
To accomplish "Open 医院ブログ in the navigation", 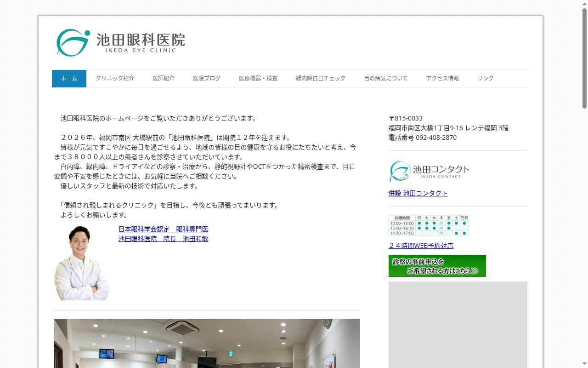I will coord(207,79).
